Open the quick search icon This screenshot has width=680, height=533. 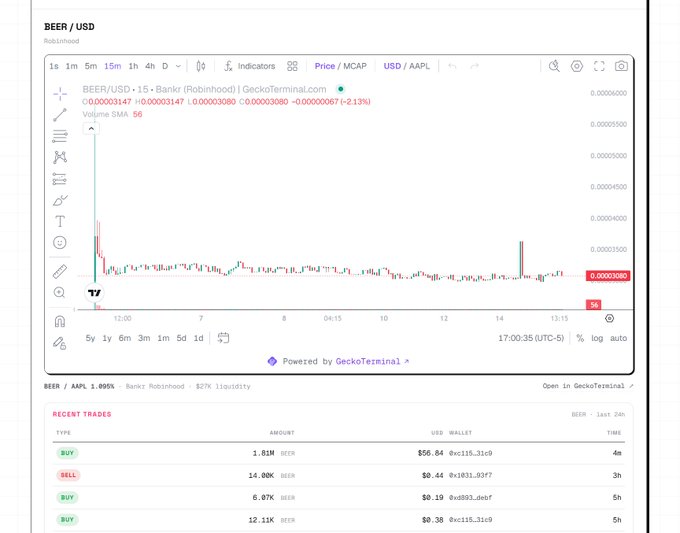pos(554,66)
